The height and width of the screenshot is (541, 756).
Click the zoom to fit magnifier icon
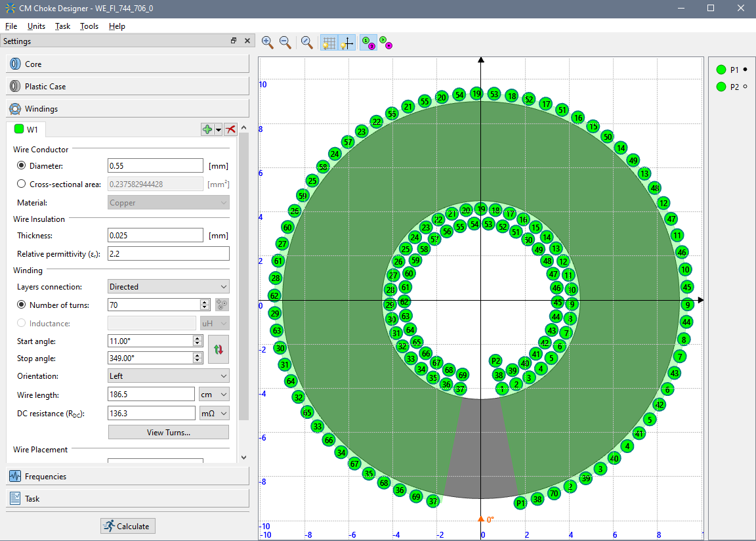point(306,43)
